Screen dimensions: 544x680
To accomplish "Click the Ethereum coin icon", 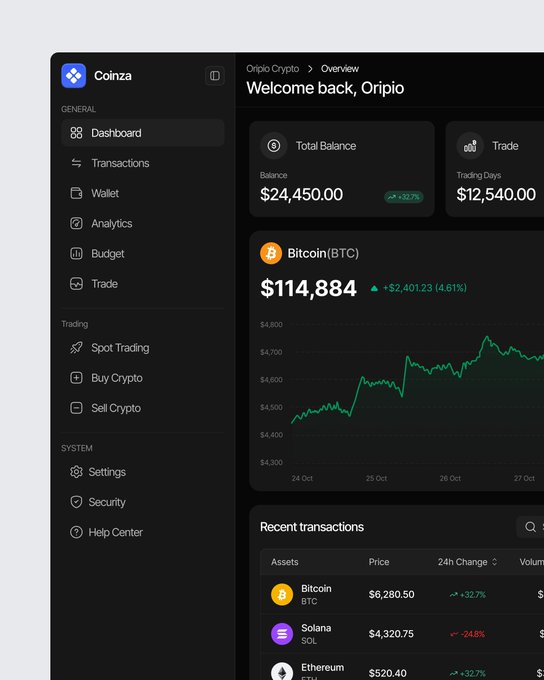I will 282,673.
